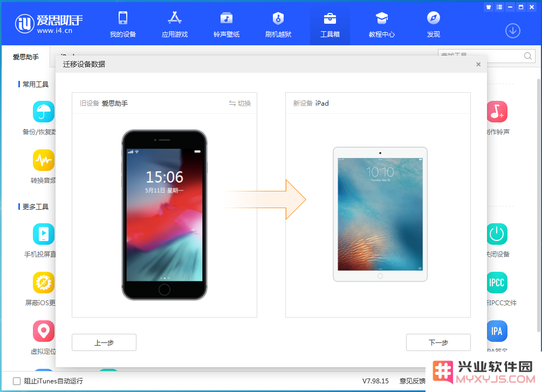Open 发现 discover section
This screenshot has width=542, height=392.
coord(434,24)
